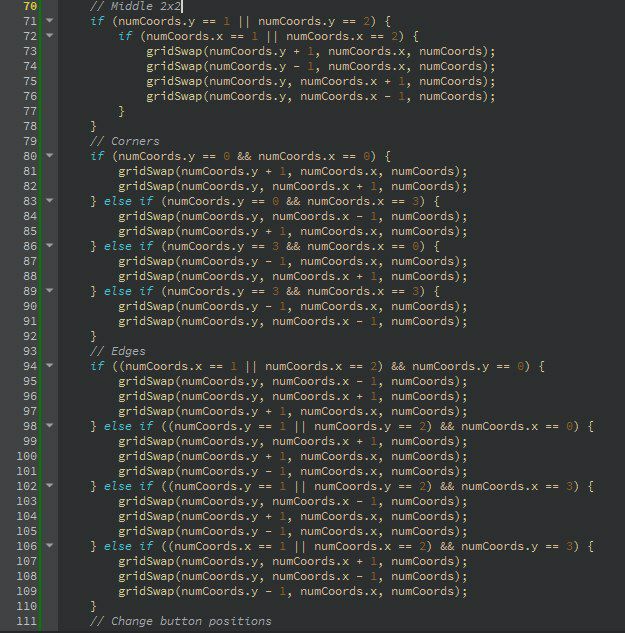Click 'else if' keywords on line 86
This screenshot has width=625, height=633.
(x=128, y=246)
